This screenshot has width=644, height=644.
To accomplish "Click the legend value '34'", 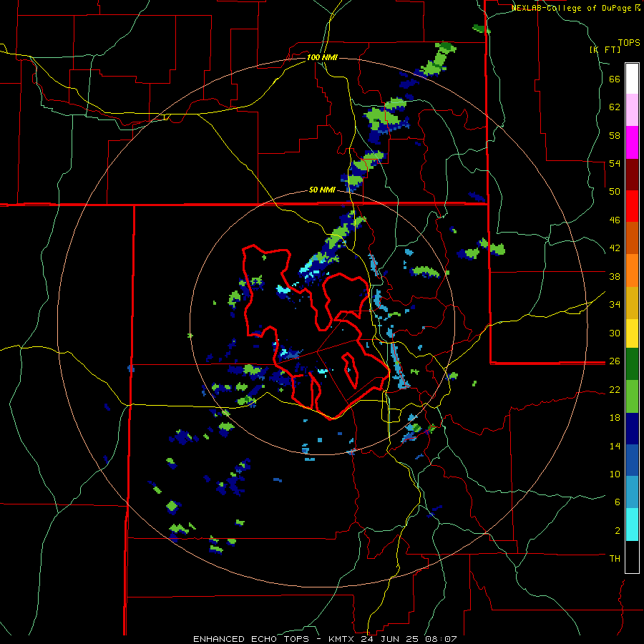I will point(615,305).
